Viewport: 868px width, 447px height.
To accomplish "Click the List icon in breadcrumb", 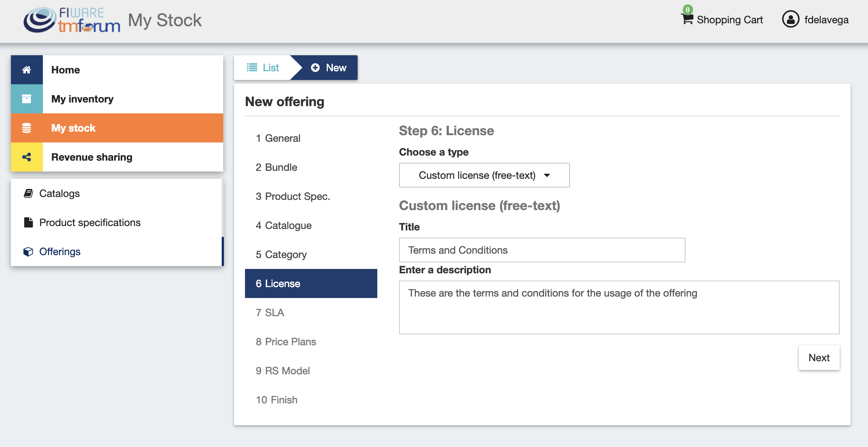I will [x=252, y=68].
